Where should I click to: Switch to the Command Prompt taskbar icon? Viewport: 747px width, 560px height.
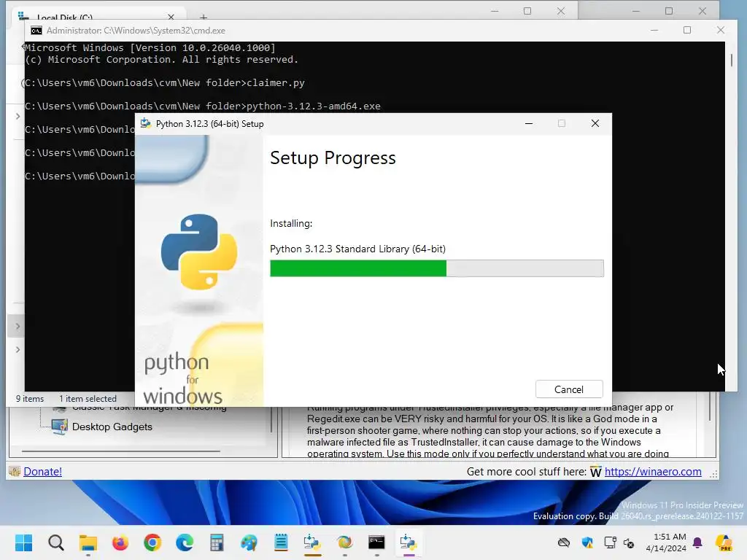(376, 542)
